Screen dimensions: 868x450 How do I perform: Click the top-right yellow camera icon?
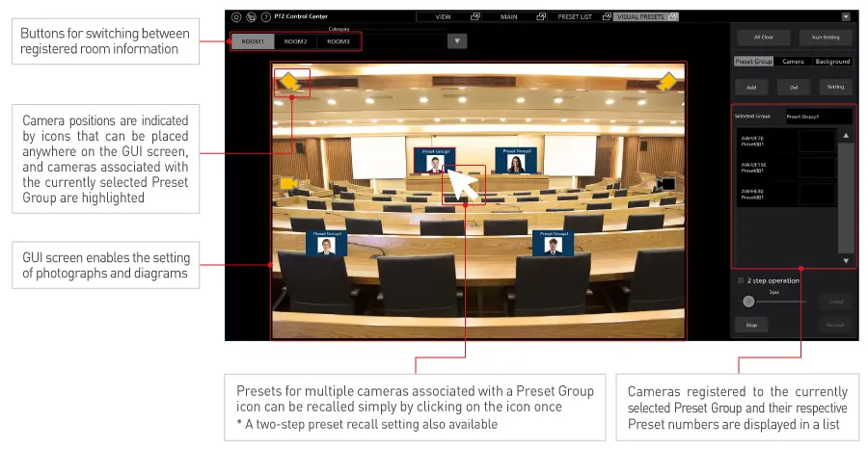(666, 83)
